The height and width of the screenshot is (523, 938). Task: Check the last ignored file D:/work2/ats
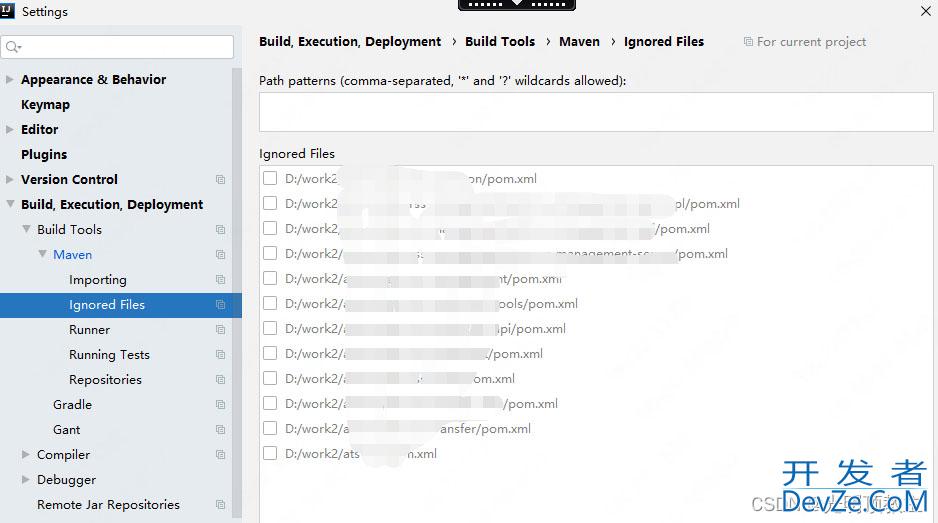click(270, 454)
